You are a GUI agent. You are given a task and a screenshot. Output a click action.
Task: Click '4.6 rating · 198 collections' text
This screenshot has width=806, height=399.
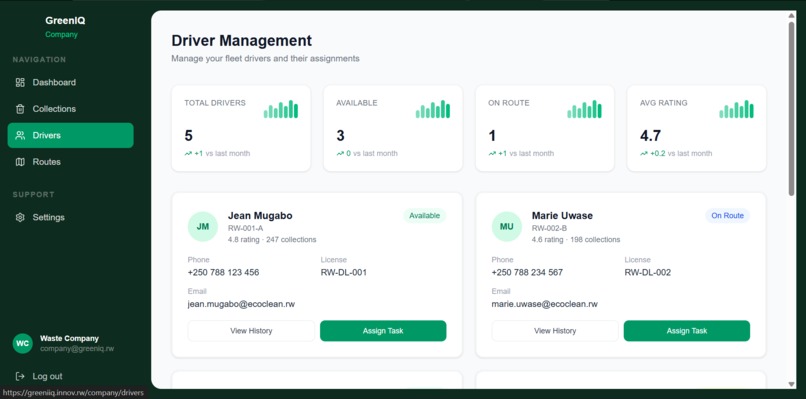[576, 240]
